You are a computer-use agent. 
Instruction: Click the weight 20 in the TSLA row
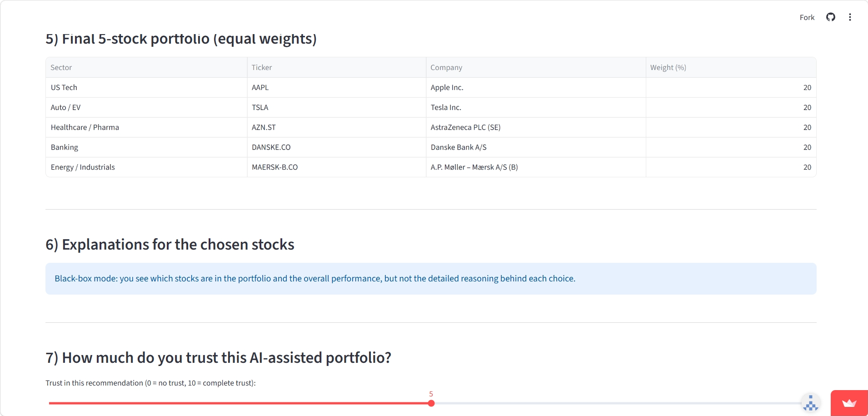pos(731,107)
